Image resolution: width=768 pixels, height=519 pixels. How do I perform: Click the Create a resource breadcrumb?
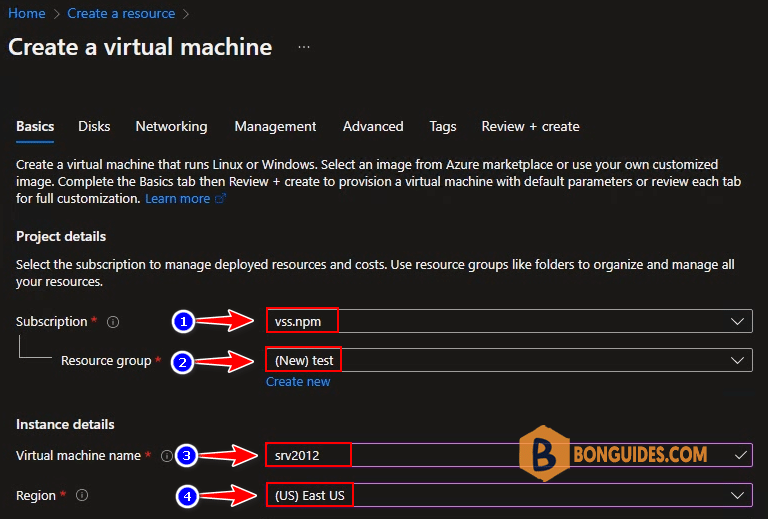tap(121, 13)
